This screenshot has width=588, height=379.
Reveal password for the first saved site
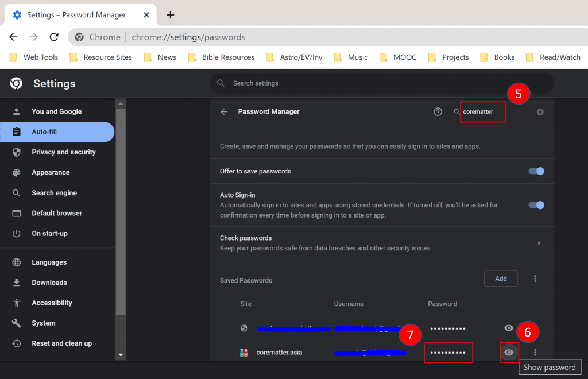(x=509, y=328)
